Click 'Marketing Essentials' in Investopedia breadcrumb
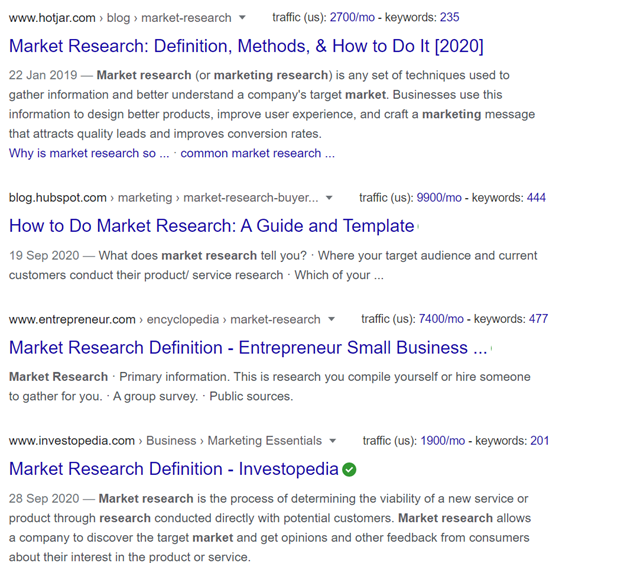 (265, 441)
